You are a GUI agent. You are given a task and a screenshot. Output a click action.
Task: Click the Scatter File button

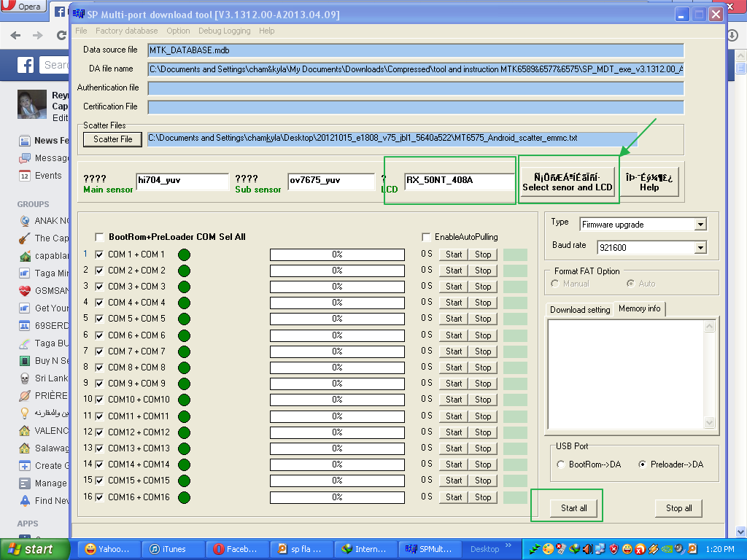click(112, 139)
